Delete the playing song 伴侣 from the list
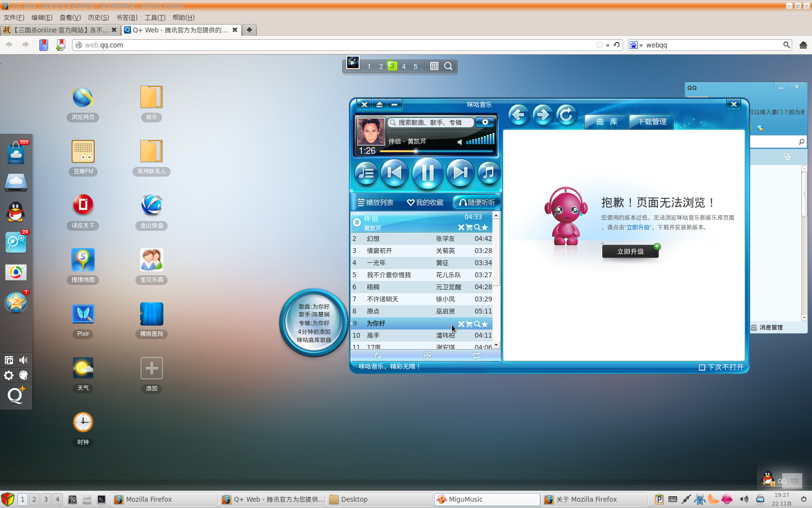This screenshot has height=508, width=812. coord(461,227)
